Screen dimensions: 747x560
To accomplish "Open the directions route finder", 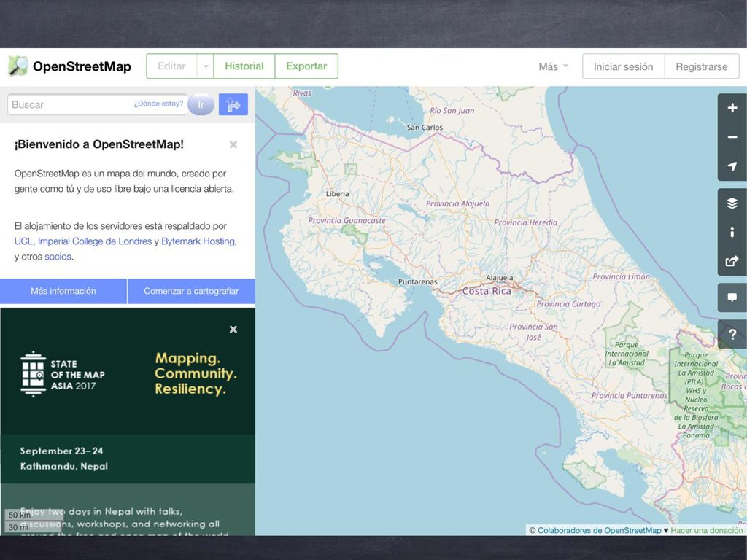I will tap(233, 105).
